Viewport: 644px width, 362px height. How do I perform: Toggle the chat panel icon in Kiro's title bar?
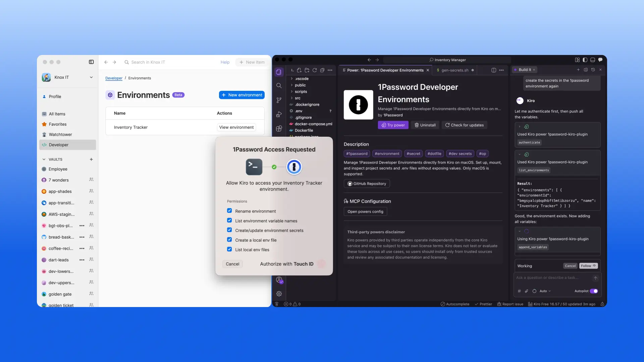pos(600,60)
